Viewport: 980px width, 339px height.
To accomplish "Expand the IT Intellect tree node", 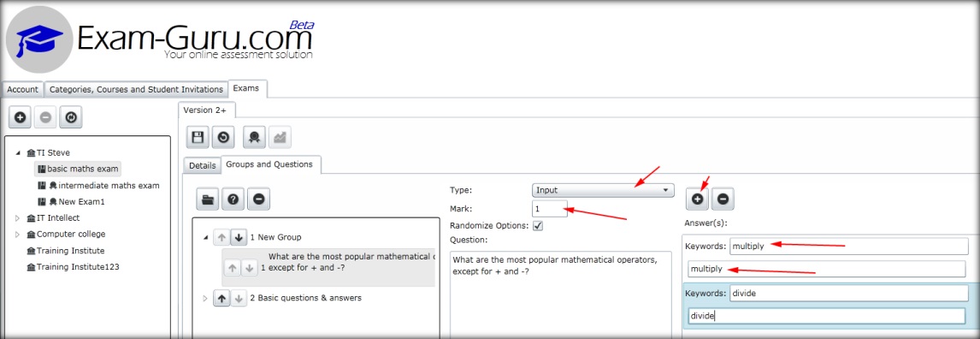I will coord(17,218).
